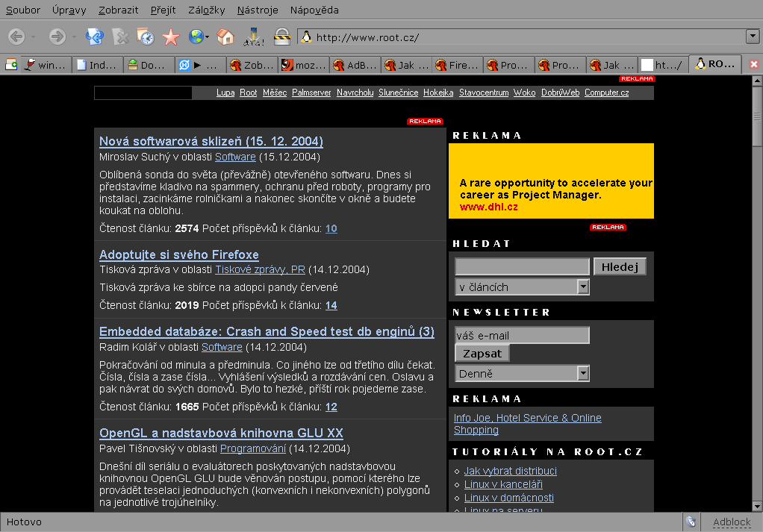Open a new tab with the tab-bar icon
Viewport: 763px width, 532px height.
[11, 65]
